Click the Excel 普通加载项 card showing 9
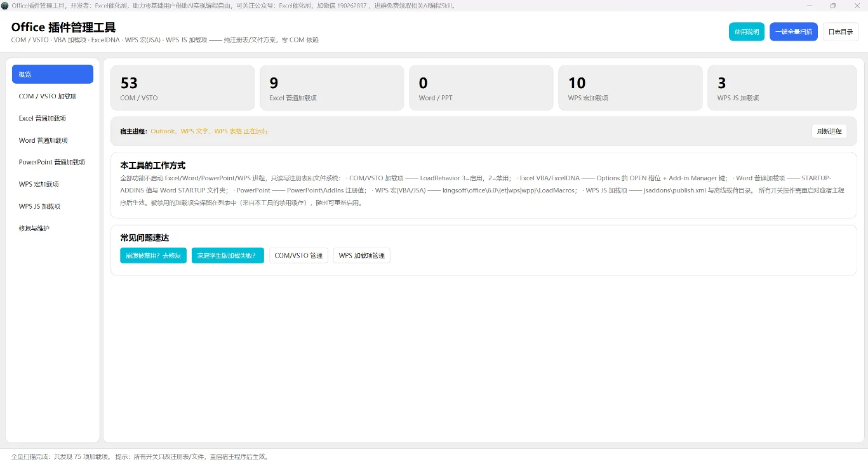The image size is (868, 464). point(332,88)
